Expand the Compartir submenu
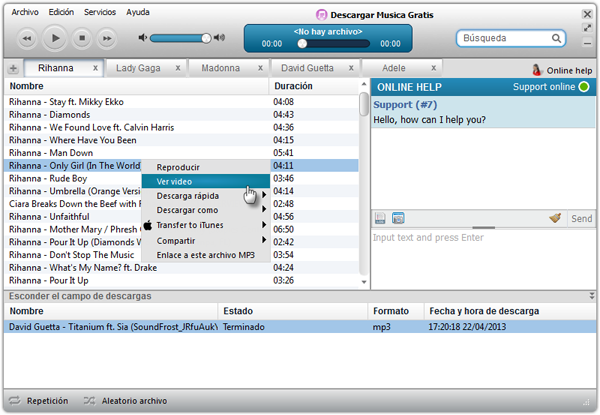Screen dimensions: 600x415 pos(206,241)
